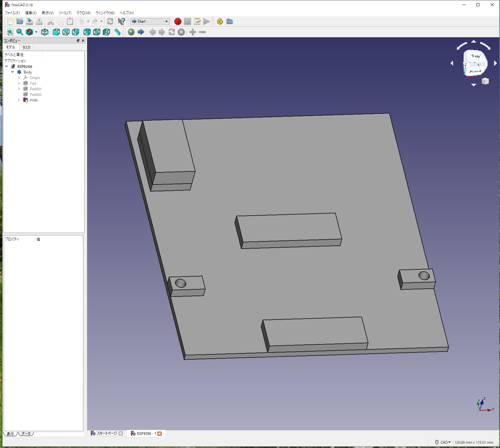This screenshot has height=448, width=500.
Task: Fit all content with zoom-fit icon
Action: click(10, 32)
